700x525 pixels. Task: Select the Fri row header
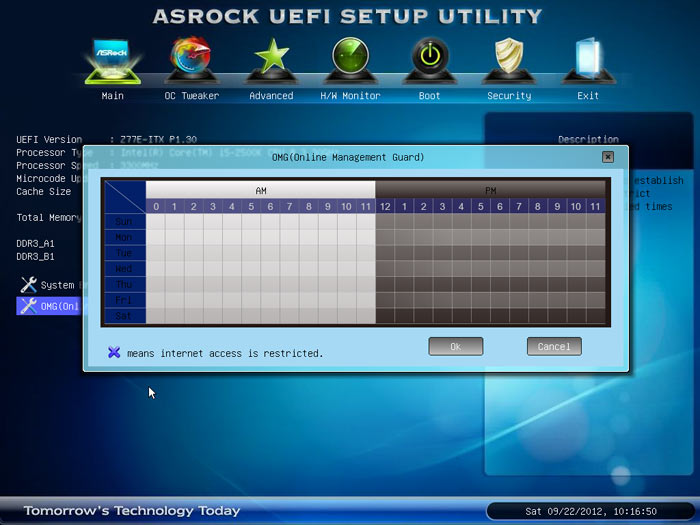click(125, 300)
